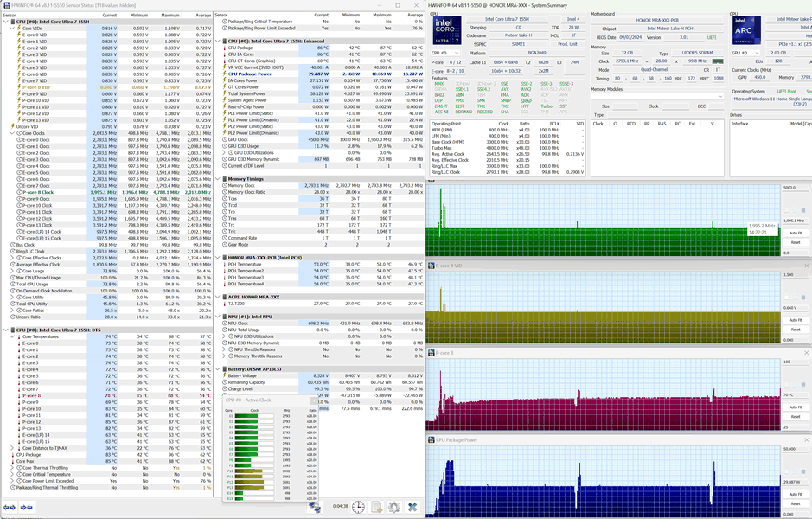812x519 pixels.
Task: Click the UEFI Boot label under Operating System
Action: (787, 91)
